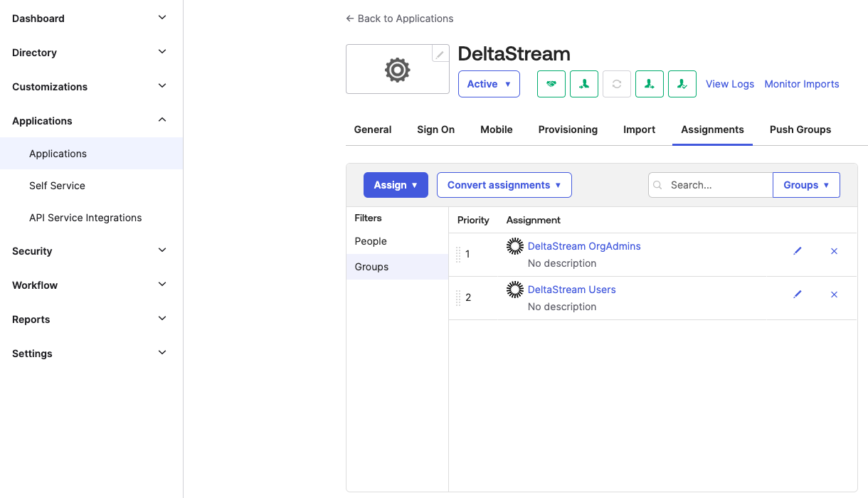Edit the DeltaStream OrgAdmins assignment
The height and width of the screenshot is (498, 868).
798,251
